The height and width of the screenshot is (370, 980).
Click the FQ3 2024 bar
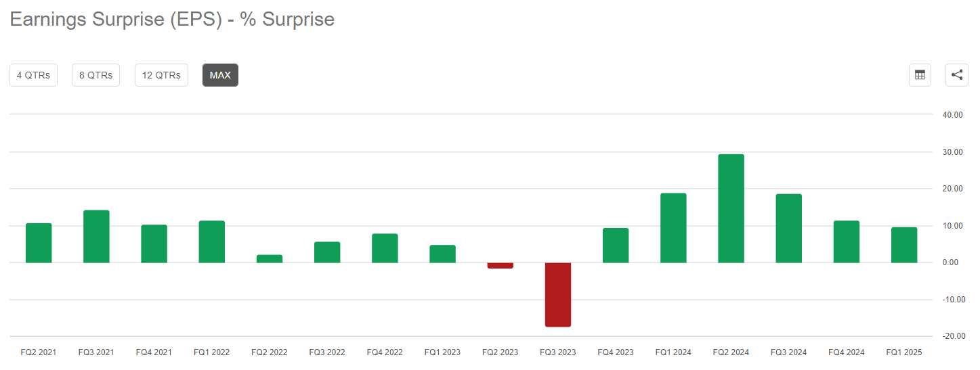(788, 229)
